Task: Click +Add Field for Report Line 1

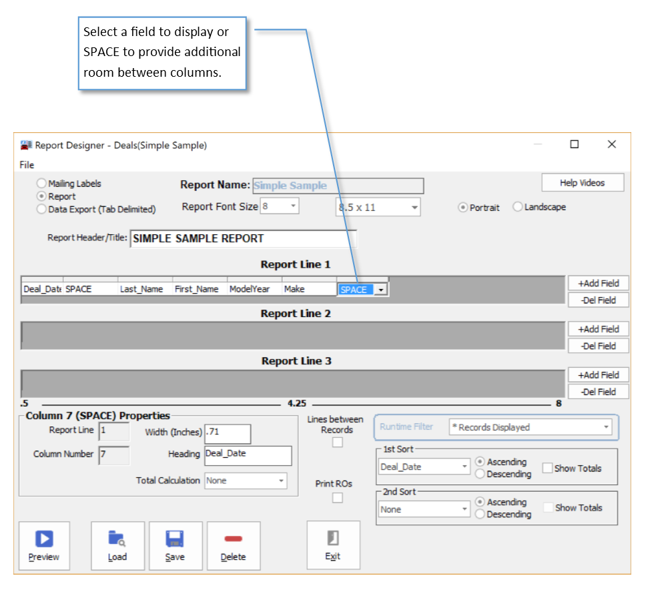Action: pos(598,283)
